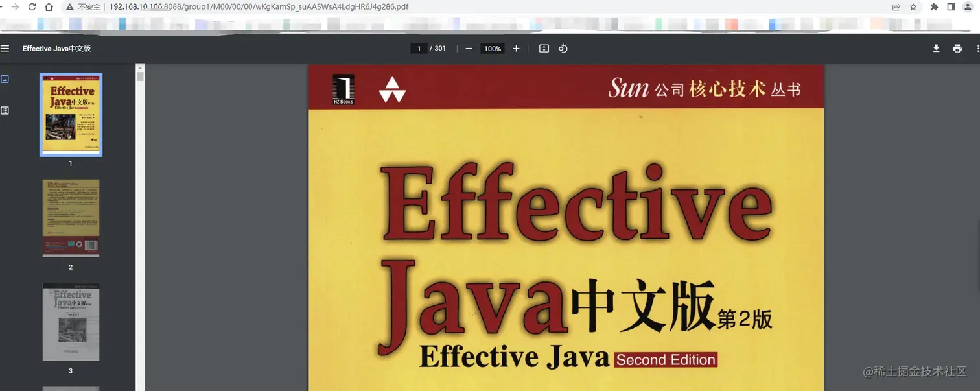
Task: Click the 100% zoom level field
Action: coord(493,49)
